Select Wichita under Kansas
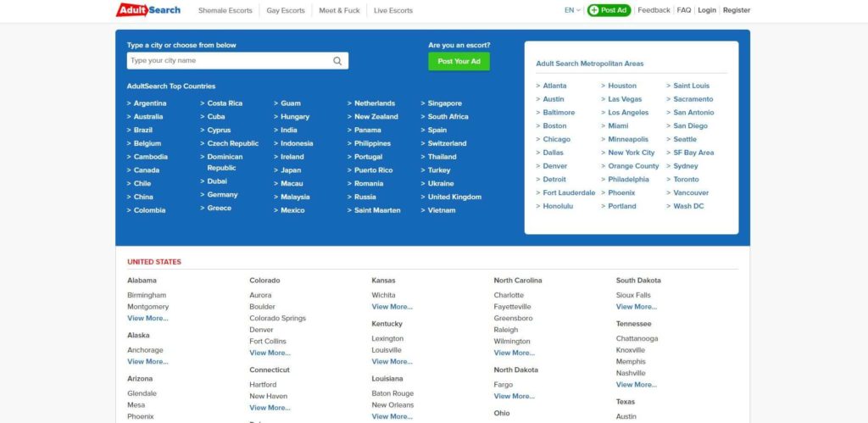The width and height of the screenshot is (868, 423). [384, 296]
